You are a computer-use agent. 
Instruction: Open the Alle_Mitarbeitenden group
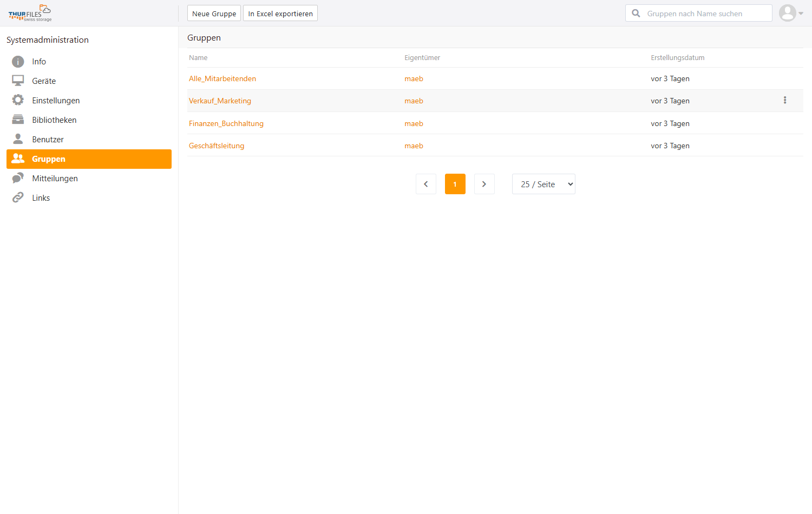[222, 78]
